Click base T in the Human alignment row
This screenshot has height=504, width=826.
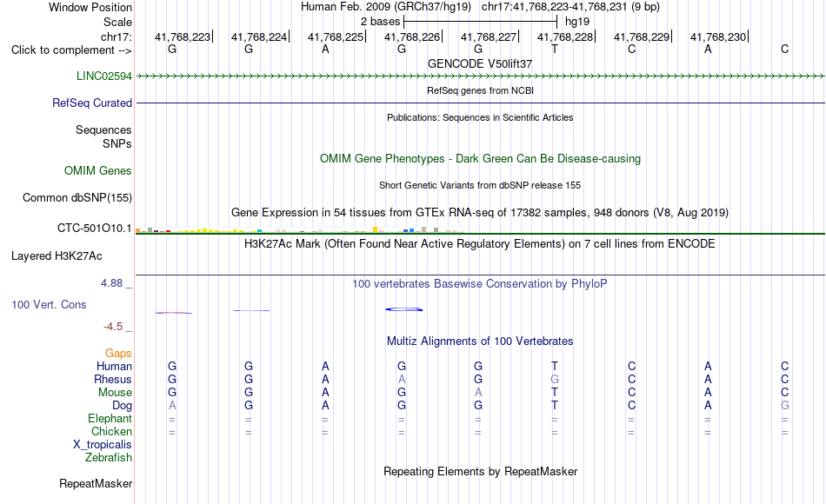tap(554, 366)
